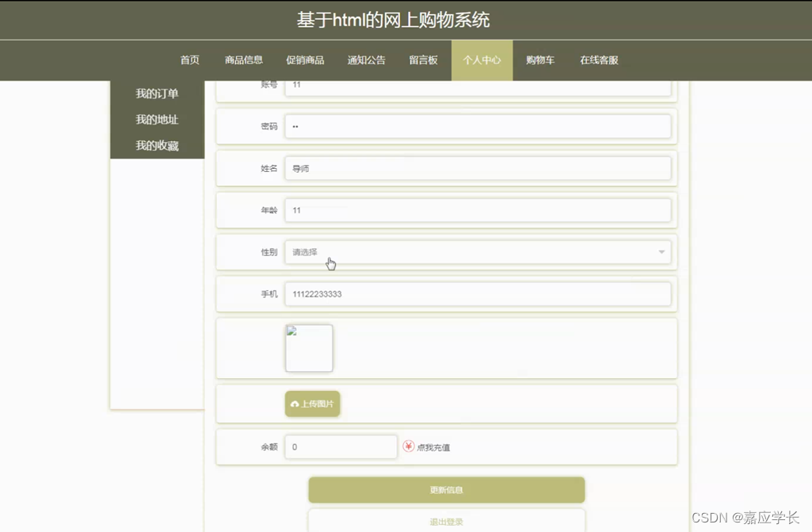
Task: Go to 首页 in navigation
Action: pos(189,60)
